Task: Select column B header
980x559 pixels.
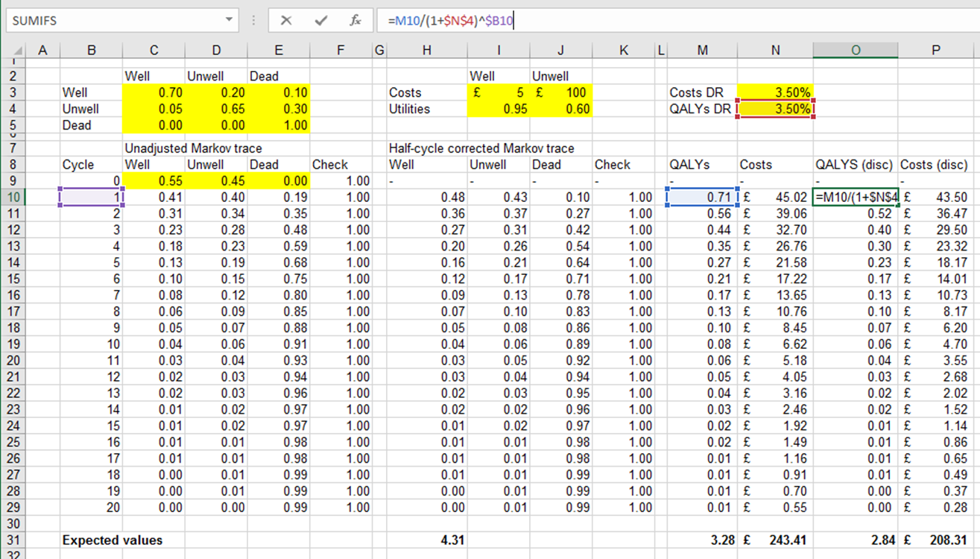Action: (x=92, y=50)
